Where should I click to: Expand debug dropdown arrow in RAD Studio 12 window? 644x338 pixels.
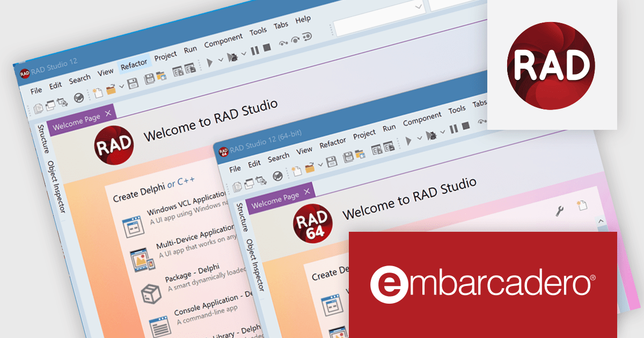coord(244,54)
